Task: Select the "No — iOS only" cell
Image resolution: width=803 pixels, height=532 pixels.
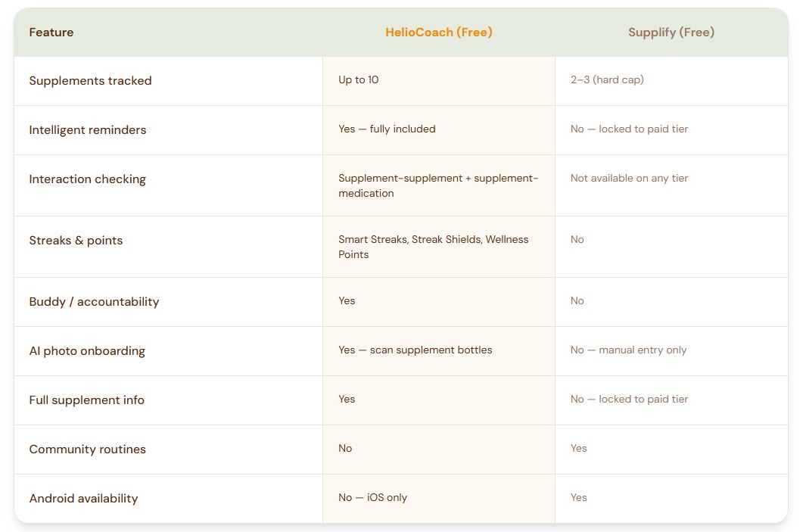Action: [372, 497]
